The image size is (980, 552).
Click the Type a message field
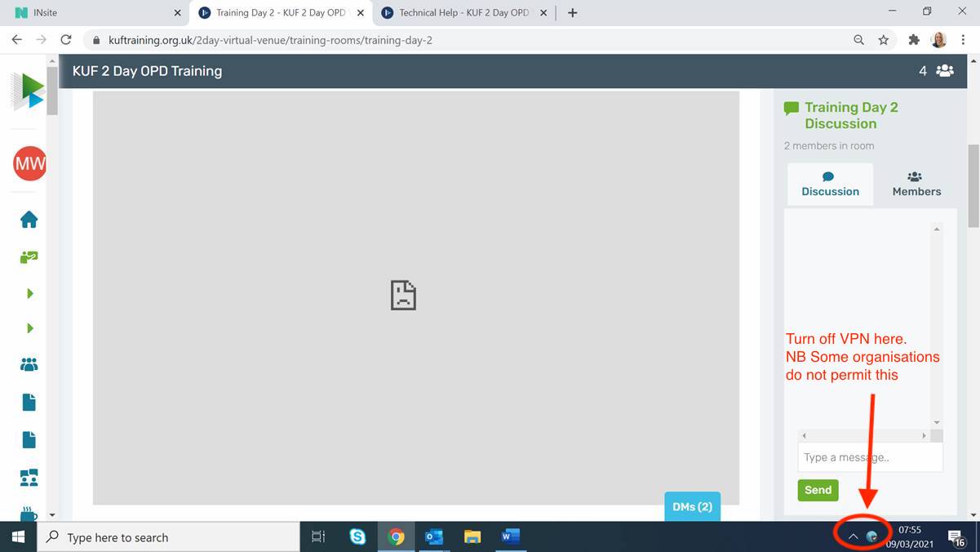(870, 457)
